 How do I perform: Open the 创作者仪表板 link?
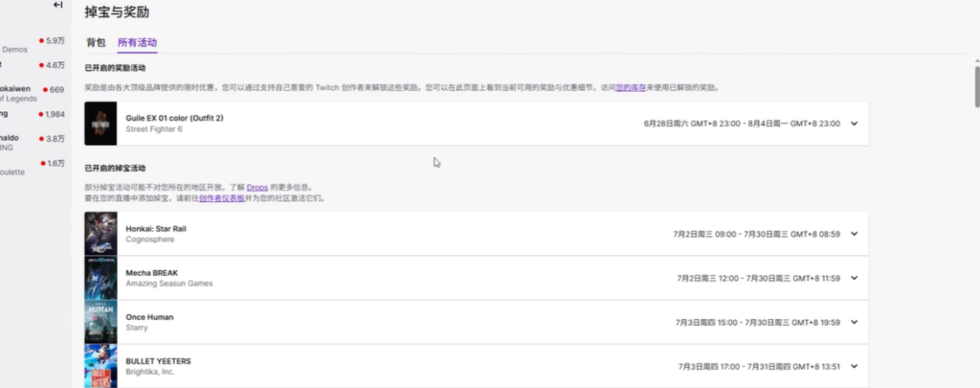pyautogui.click(x=221, y=198)
